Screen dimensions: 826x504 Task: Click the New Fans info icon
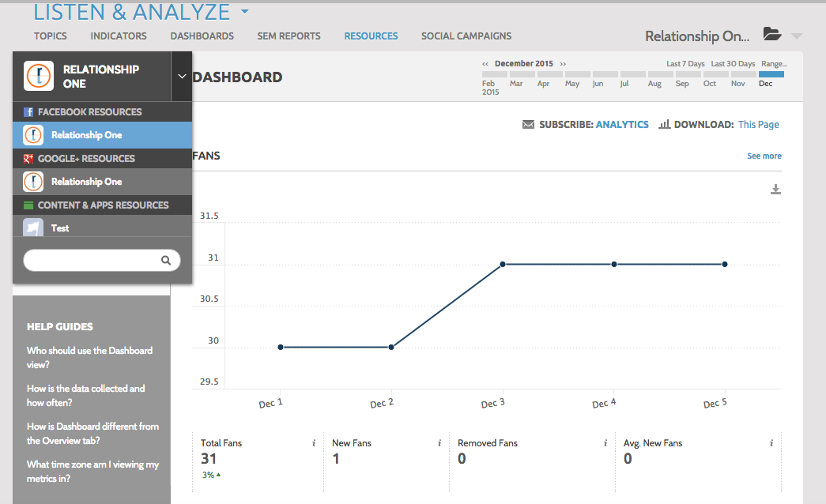tap(439, 444)
